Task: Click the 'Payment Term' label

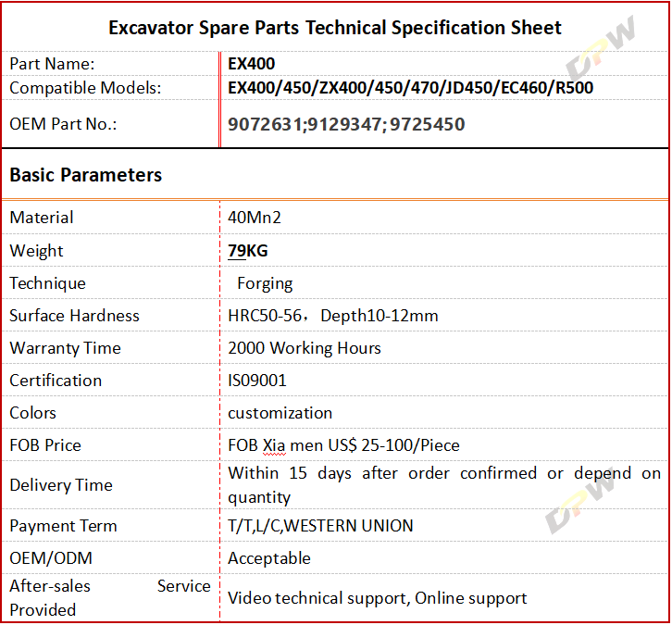Action: pos(64,526)
